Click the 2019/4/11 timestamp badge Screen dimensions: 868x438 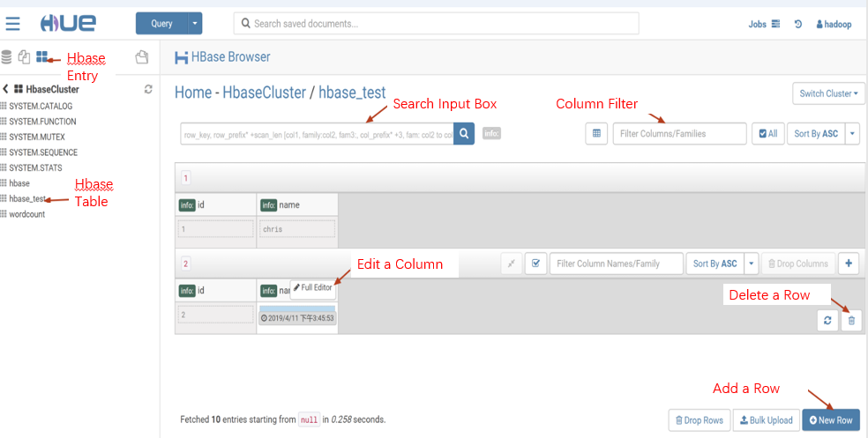[298, 318]
